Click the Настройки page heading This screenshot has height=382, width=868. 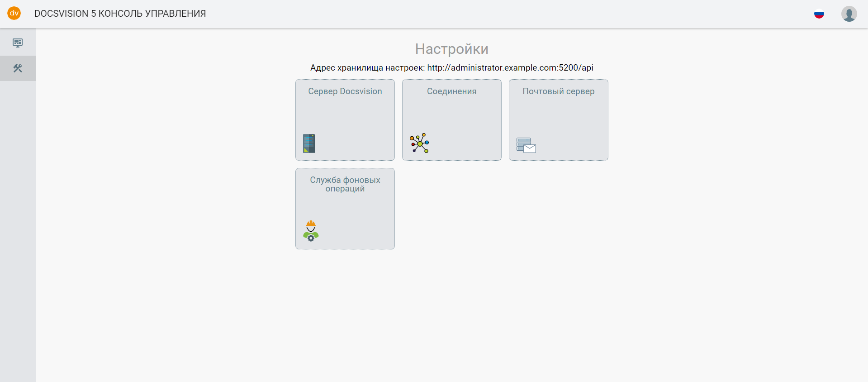point(451,49)
